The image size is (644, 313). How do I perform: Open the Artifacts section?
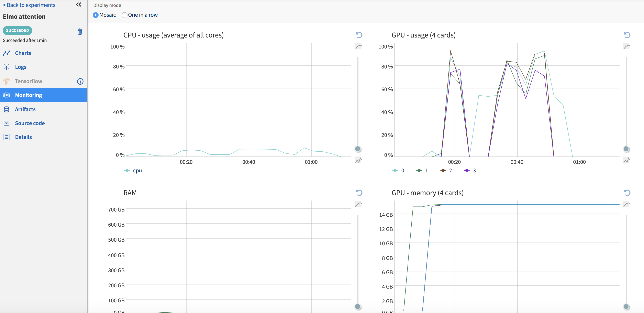point(25,109)
